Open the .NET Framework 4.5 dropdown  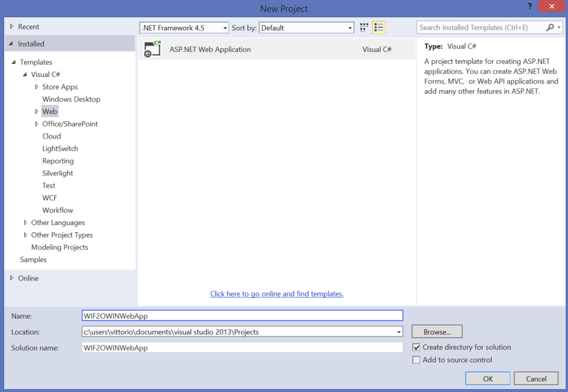184,28
